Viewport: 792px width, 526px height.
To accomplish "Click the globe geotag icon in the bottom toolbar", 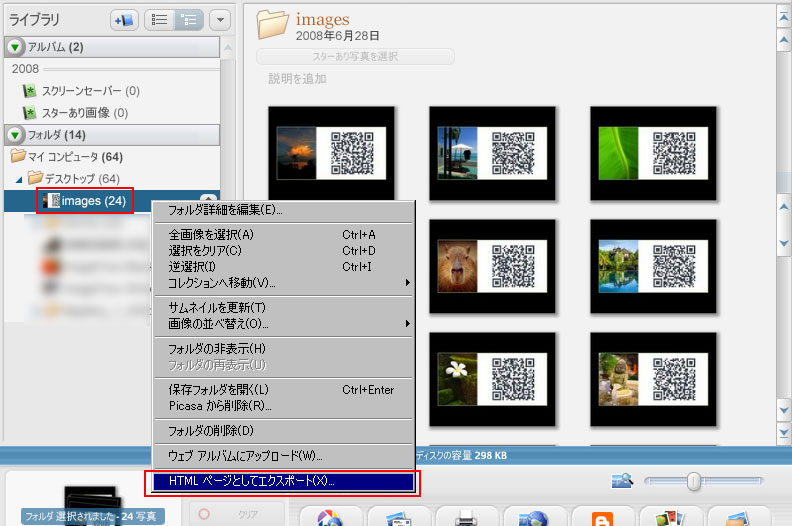I will [534, 517].
